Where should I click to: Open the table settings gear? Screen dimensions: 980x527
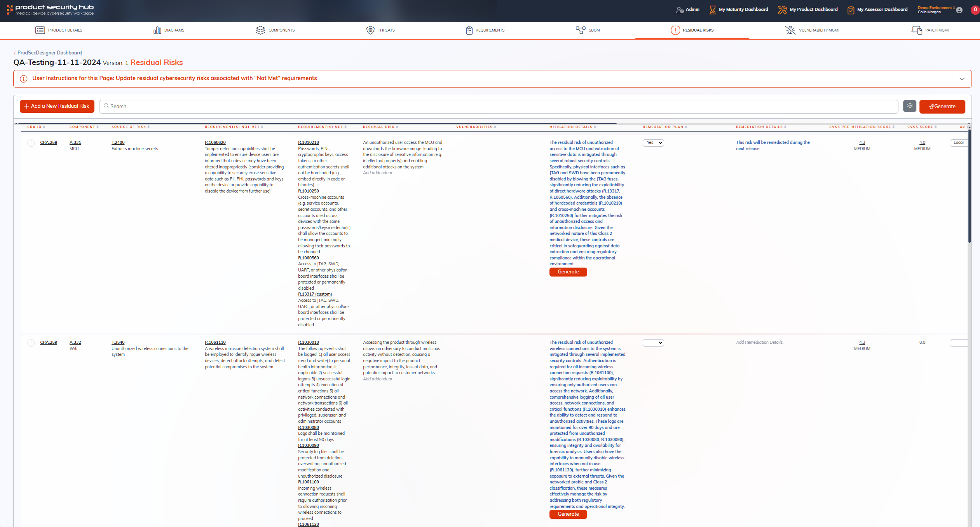point(909,105)
